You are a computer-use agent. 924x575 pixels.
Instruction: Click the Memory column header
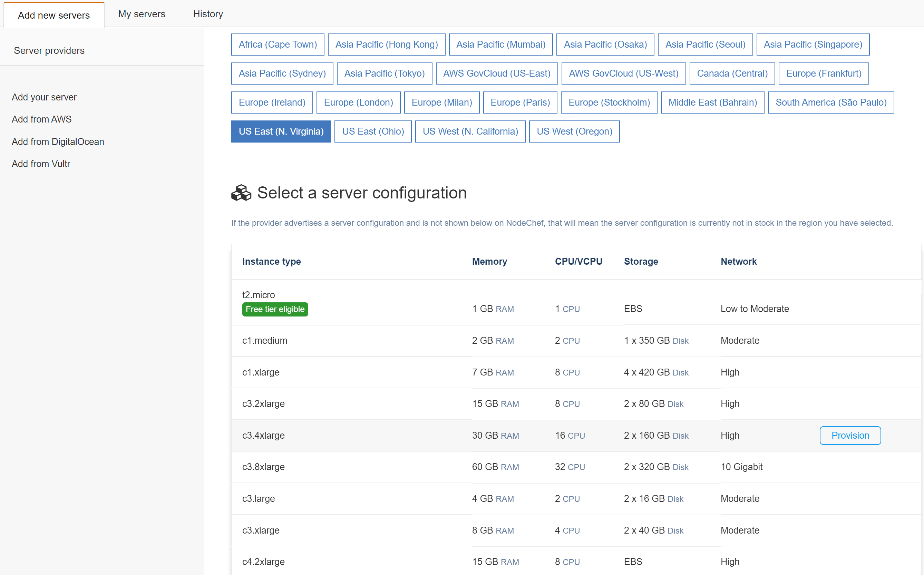[x=489, y=262]
